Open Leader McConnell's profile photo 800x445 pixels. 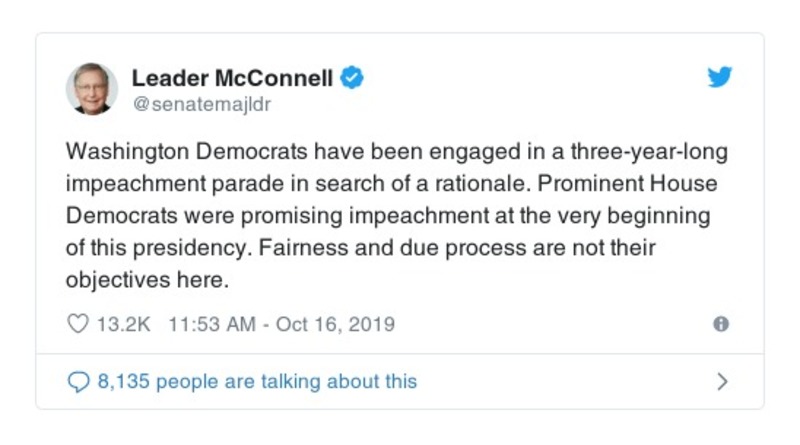[92, 88]
